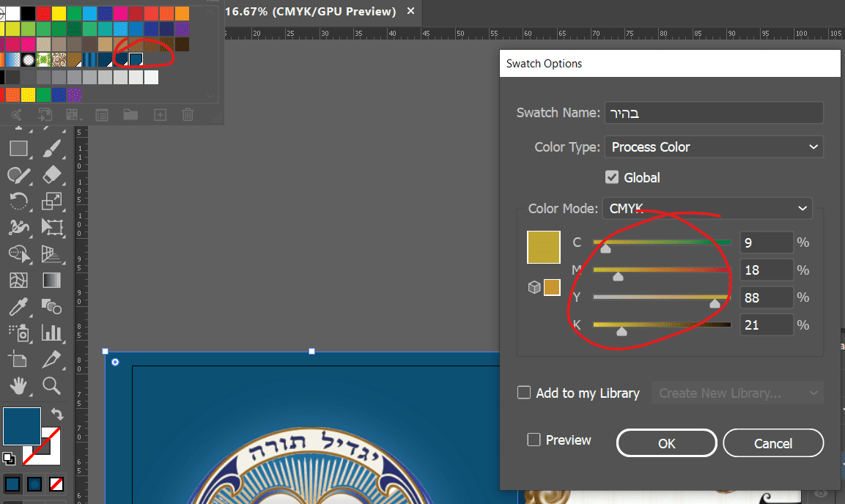845x504 pixels.
Task: Click the K slider handle
Action: click(622, 331)
